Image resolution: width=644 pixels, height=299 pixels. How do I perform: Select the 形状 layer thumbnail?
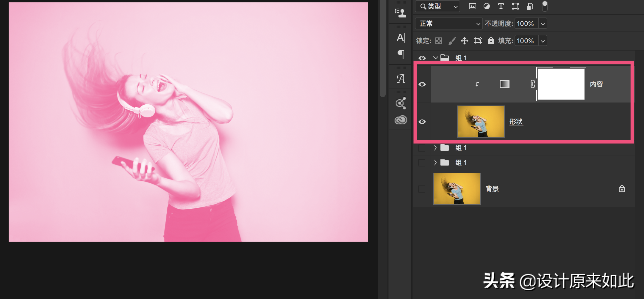(x=481, y=122)
